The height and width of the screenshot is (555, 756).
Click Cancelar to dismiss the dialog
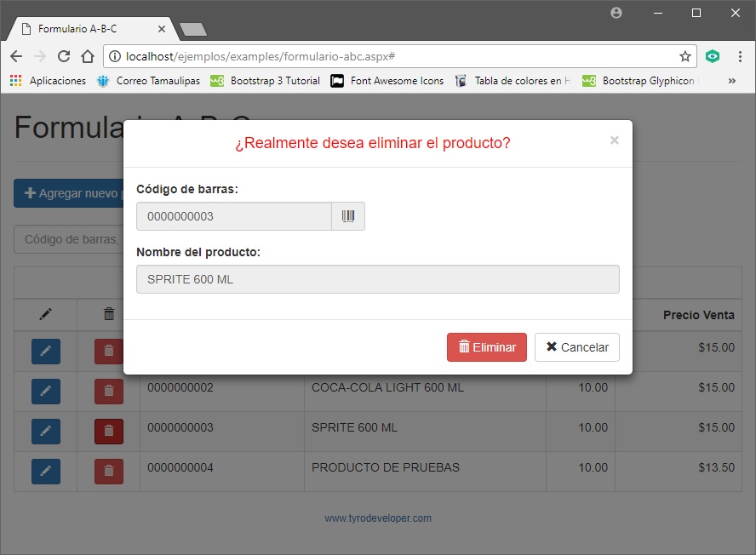[577, 347]
